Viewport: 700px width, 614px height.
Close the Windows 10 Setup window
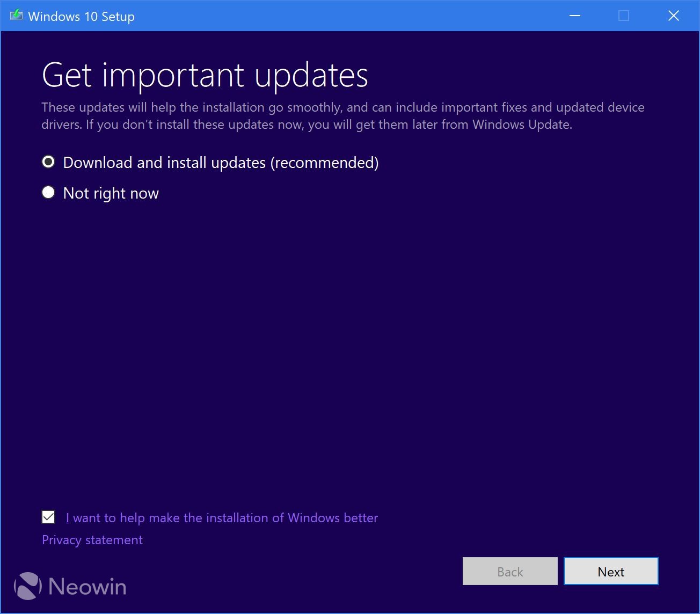(x=673, y=16)
